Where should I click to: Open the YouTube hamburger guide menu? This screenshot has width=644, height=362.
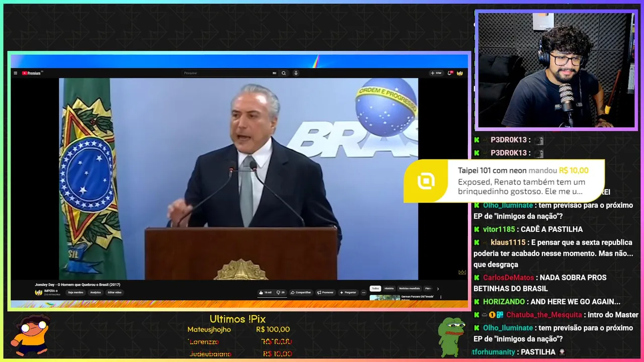pos(16,73)
